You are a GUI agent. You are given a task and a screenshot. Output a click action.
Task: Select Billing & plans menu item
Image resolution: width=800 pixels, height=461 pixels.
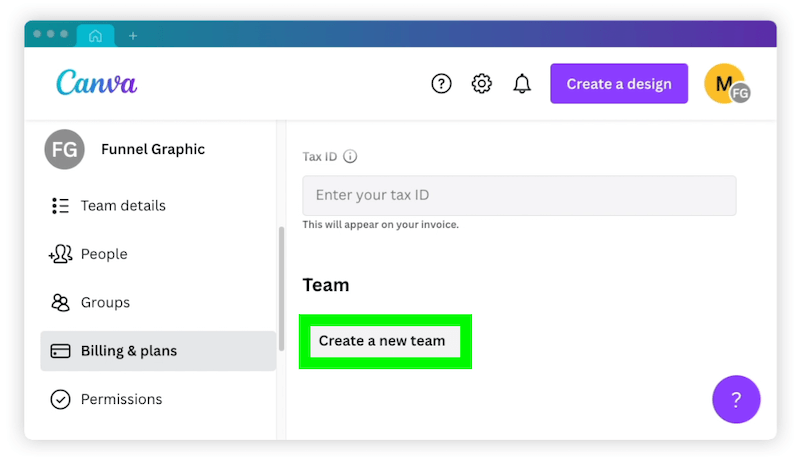158,351
